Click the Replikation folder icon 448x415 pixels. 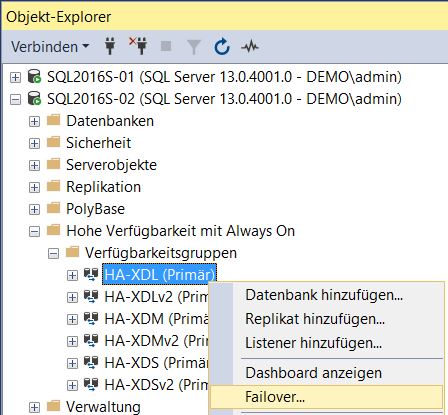point(53,186)
